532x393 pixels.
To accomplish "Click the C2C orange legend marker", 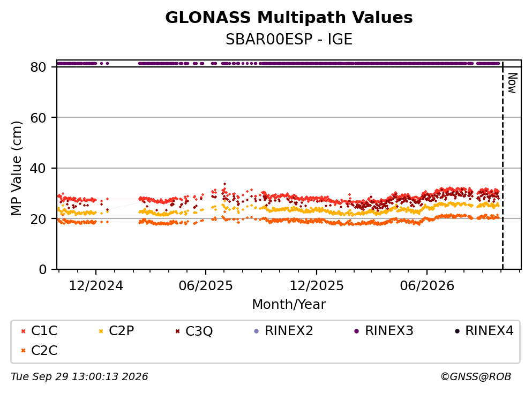I will (23, 351).
